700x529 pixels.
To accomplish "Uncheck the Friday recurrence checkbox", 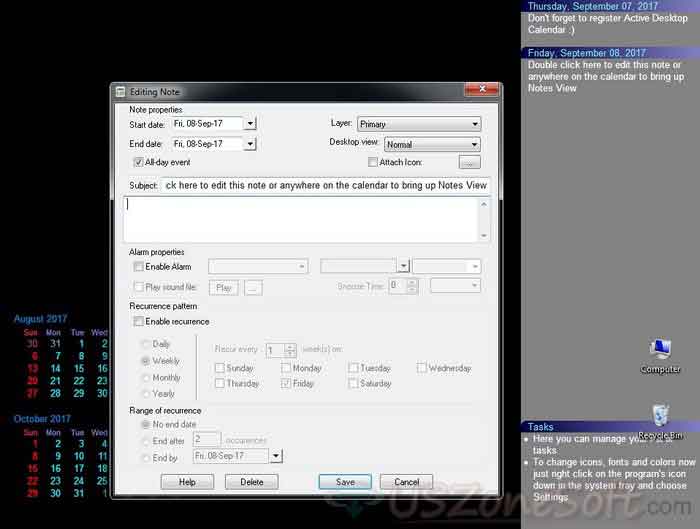I will (x=286, y=383).
